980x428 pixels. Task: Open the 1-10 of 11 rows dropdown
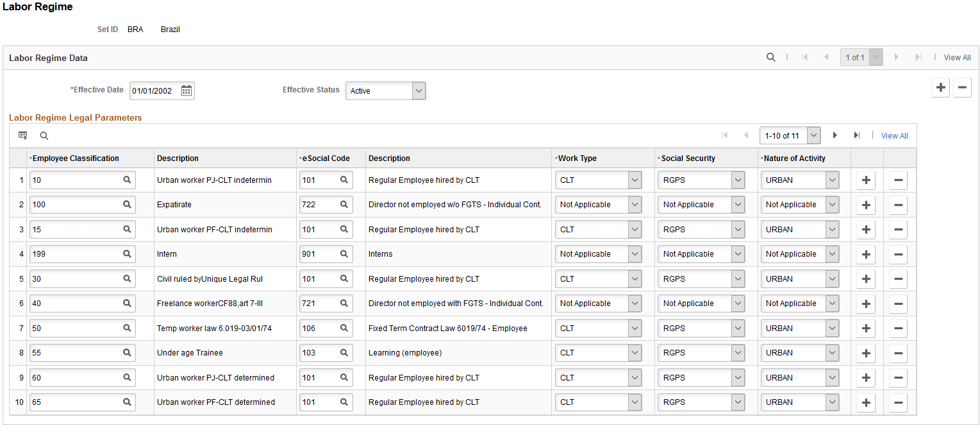pyautogui.click(x=790, y=135)
